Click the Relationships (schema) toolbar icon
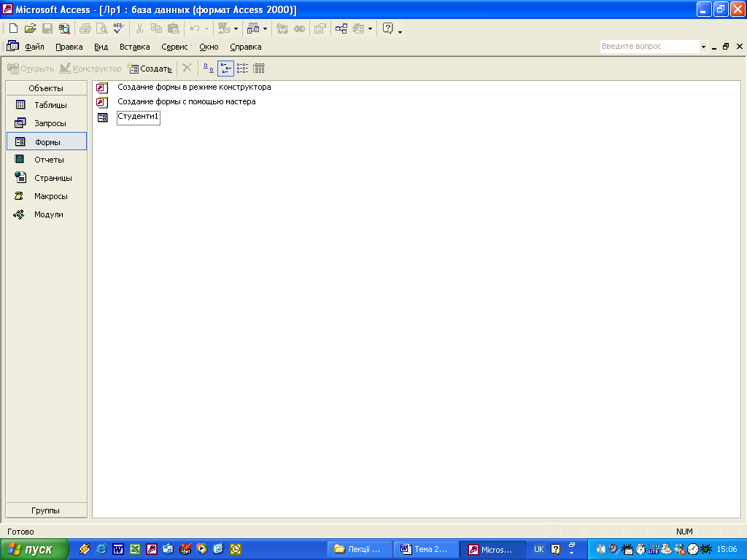The width and height of the screenshot is (747, 560). (x=341, y=28)
